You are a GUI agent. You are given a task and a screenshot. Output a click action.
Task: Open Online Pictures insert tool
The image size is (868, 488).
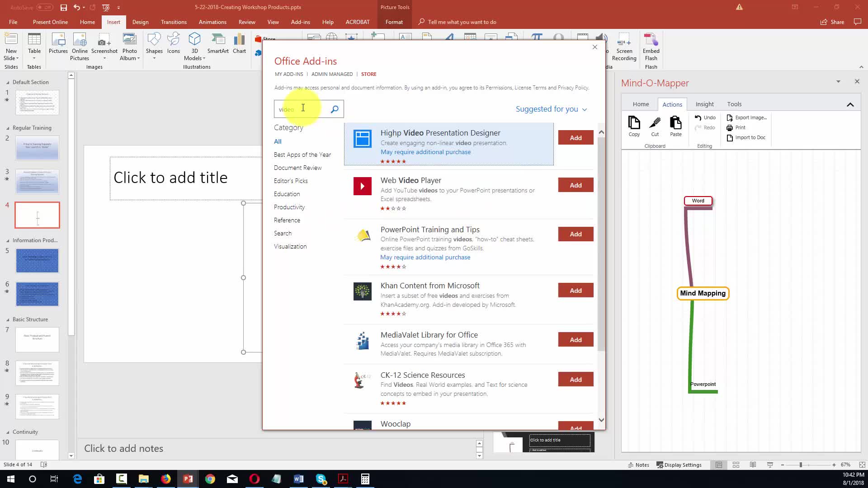coord(80,46)
